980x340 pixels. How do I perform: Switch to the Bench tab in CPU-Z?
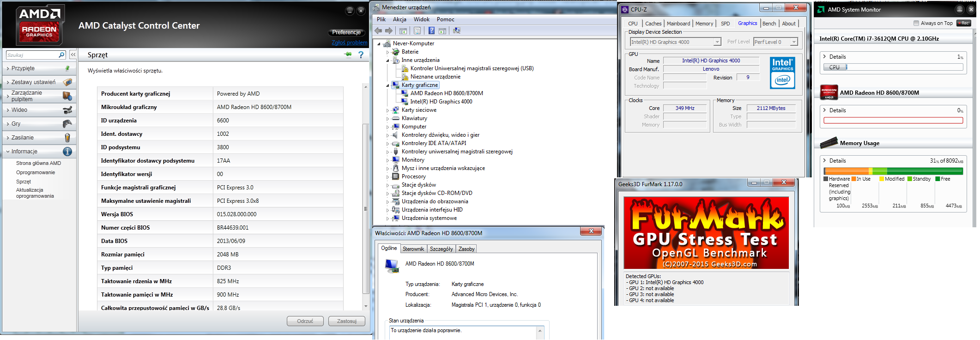pos(769,24)
